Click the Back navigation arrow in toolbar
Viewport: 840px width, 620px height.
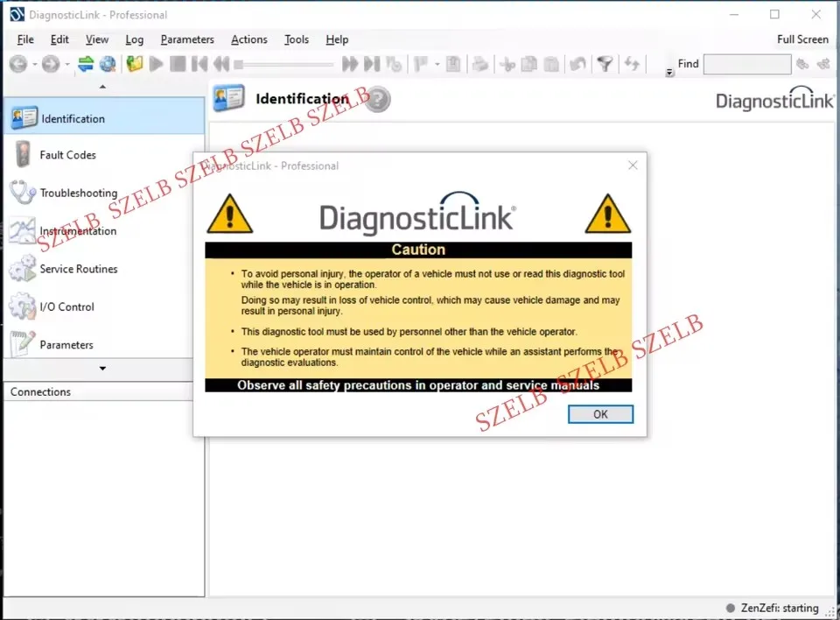(x=18, y=64)
